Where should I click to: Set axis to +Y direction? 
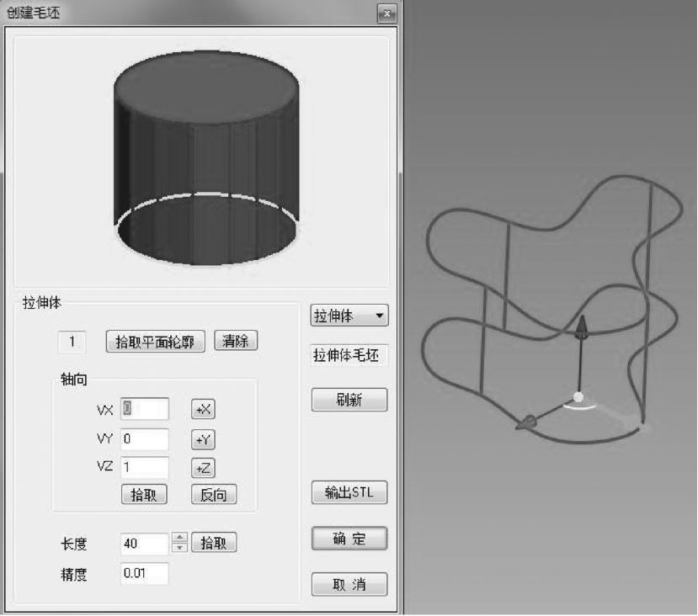pos(203,439)
